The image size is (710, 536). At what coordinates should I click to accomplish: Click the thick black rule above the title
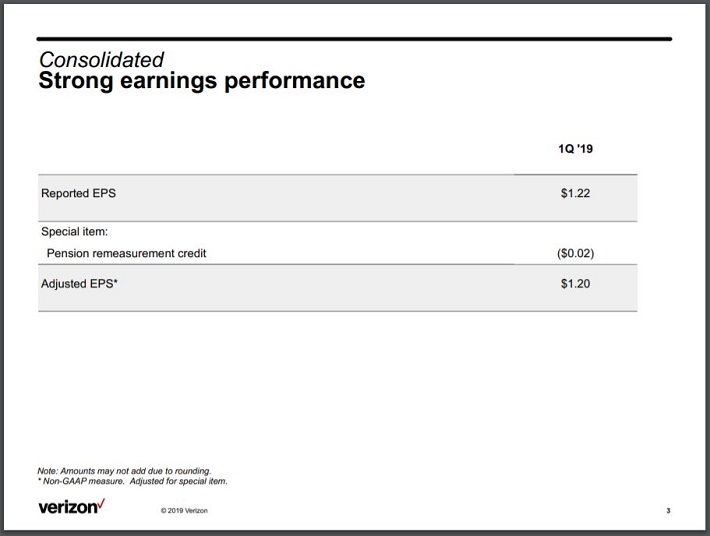coord(354,39)
